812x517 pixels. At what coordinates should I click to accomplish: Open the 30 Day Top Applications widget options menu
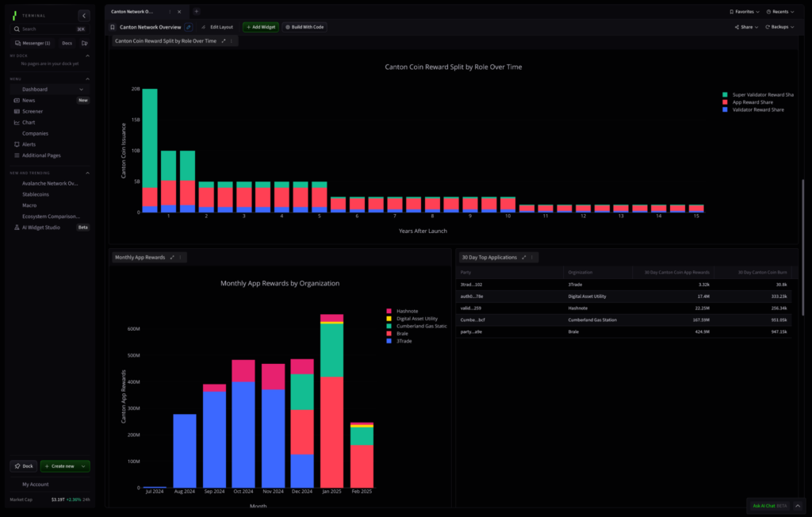pyautogui.click(x=532, y=258)
